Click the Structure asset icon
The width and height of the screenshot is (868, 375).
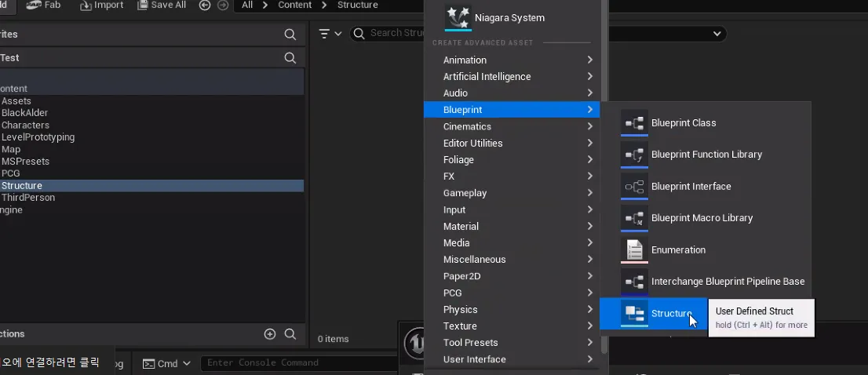pyautogui.click(x=634, y=314)
